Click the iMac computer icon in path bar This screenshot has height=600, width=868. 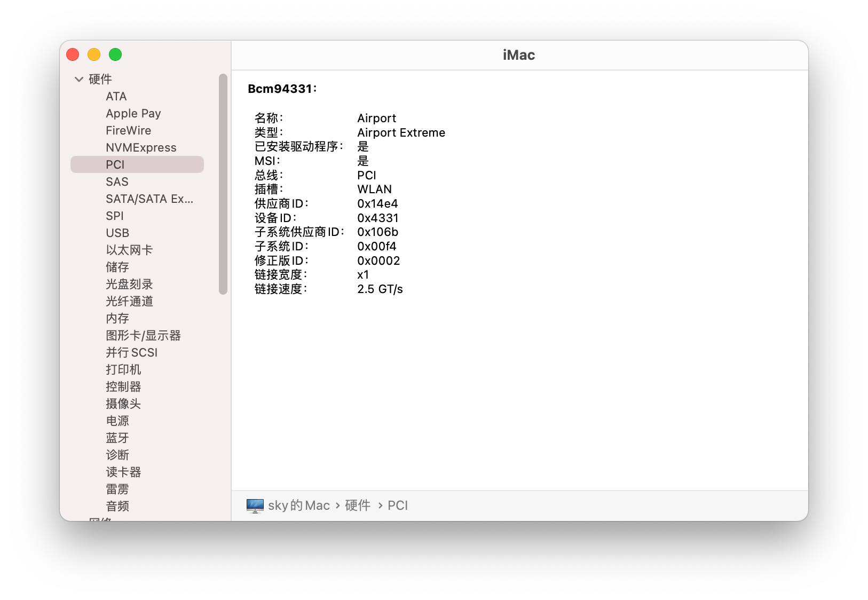pyautogui.click(x=255, y=506)
